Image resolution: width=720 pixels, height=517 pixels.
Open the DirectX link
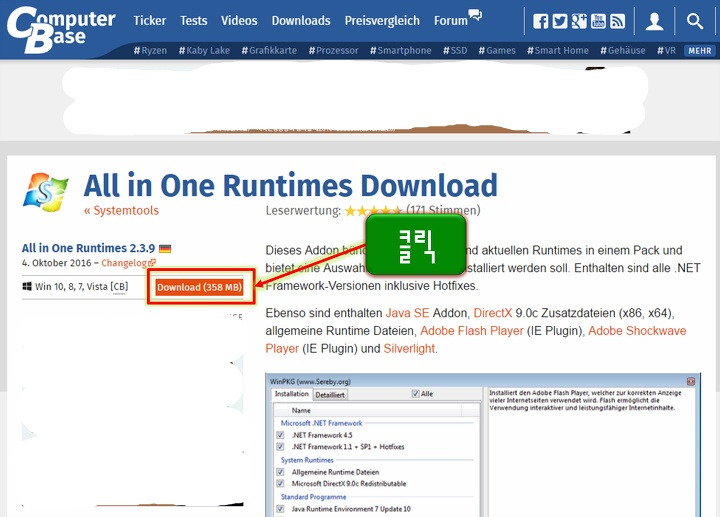pyautogui.click(x=492, y=313)
